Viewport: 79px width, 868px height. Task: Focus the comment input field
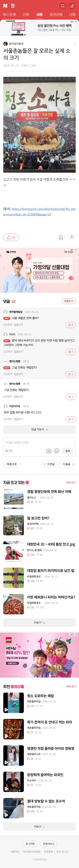point(39,442)
